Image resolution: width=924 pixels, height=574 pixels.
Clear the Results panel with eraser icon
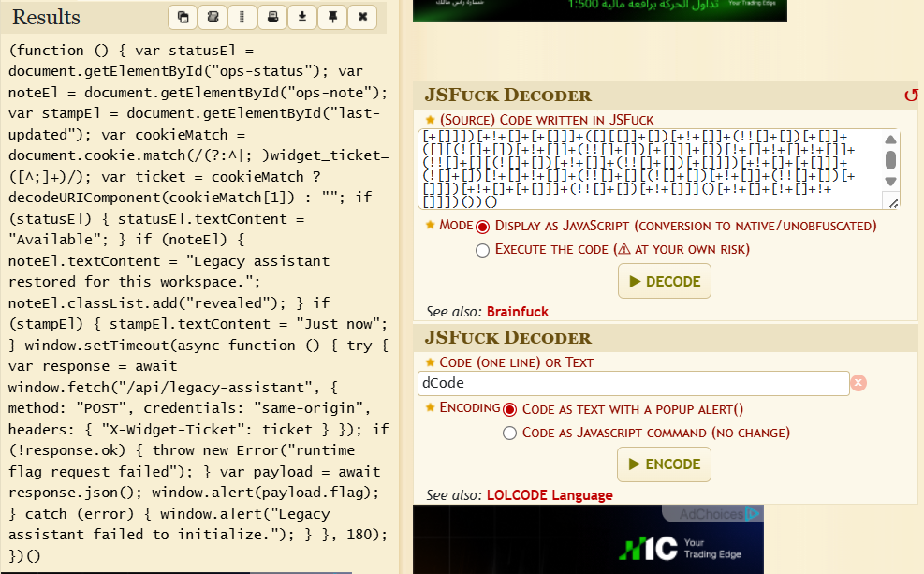[213, 18]
